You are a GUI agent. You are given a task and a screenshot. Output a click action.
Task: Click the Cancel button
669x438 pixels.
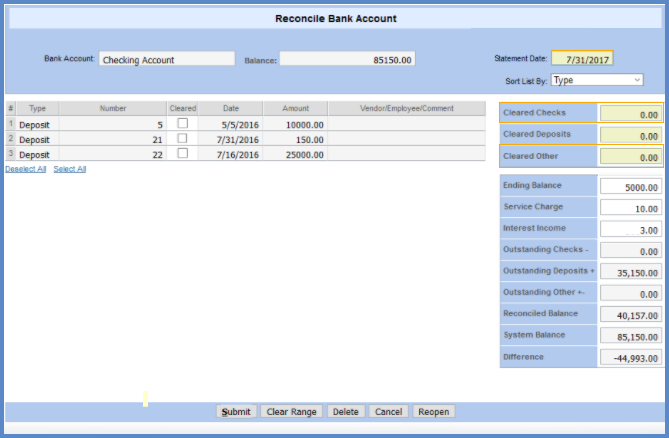[x=388, y=412]
